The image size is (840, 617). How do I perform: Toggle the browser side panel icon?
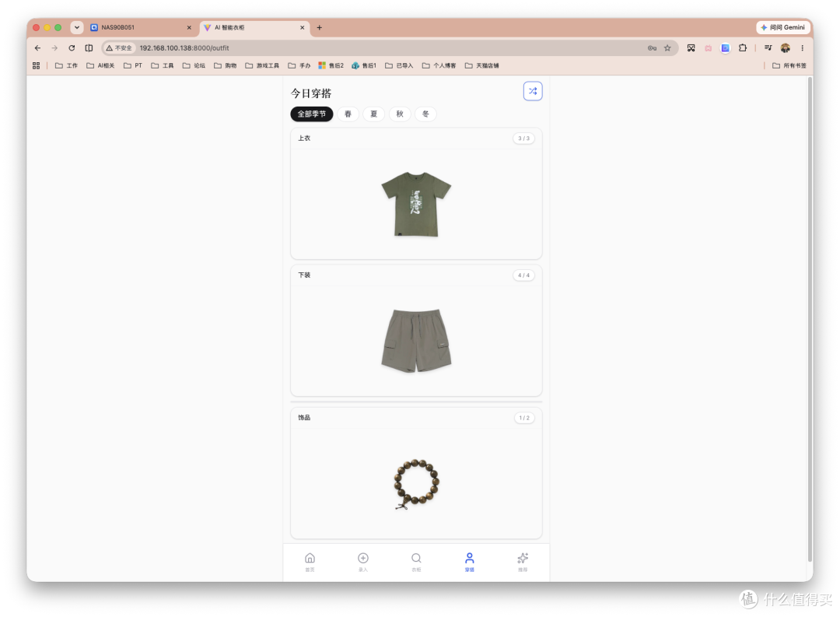click(x=89, y=47)
